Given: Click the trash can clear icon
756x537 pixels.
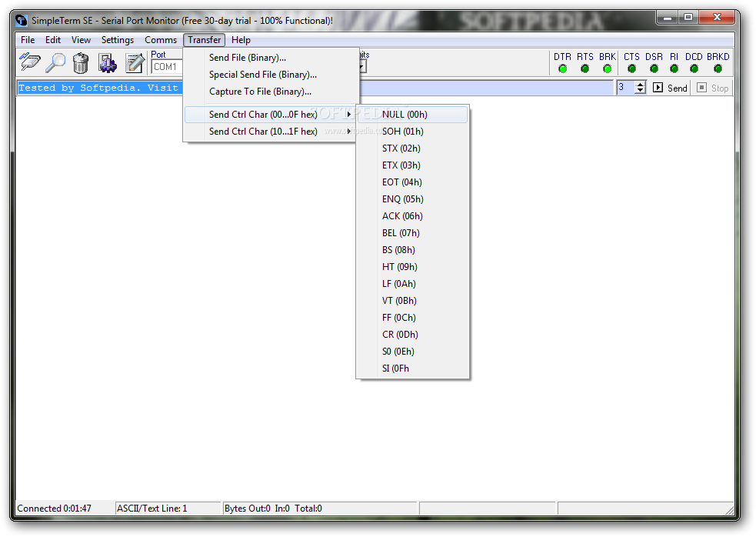Looking at the screenshot, I should click(81, 63).
